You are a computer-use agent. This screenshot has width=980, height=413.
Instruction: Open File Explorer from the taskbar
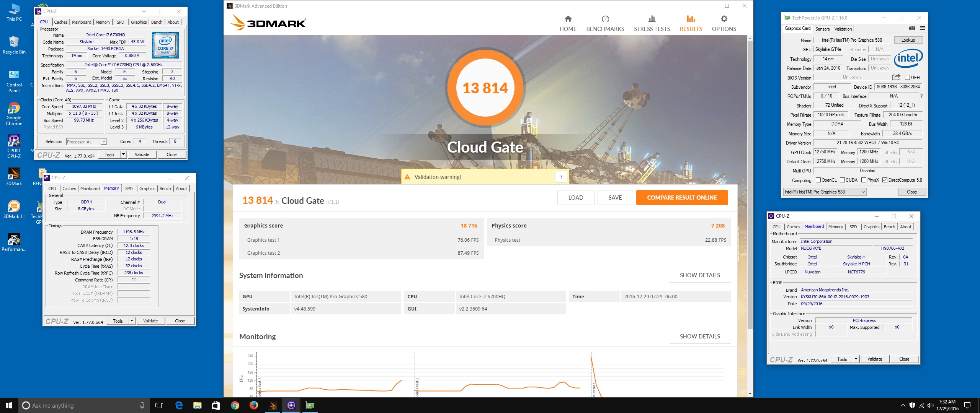(197, 405)
